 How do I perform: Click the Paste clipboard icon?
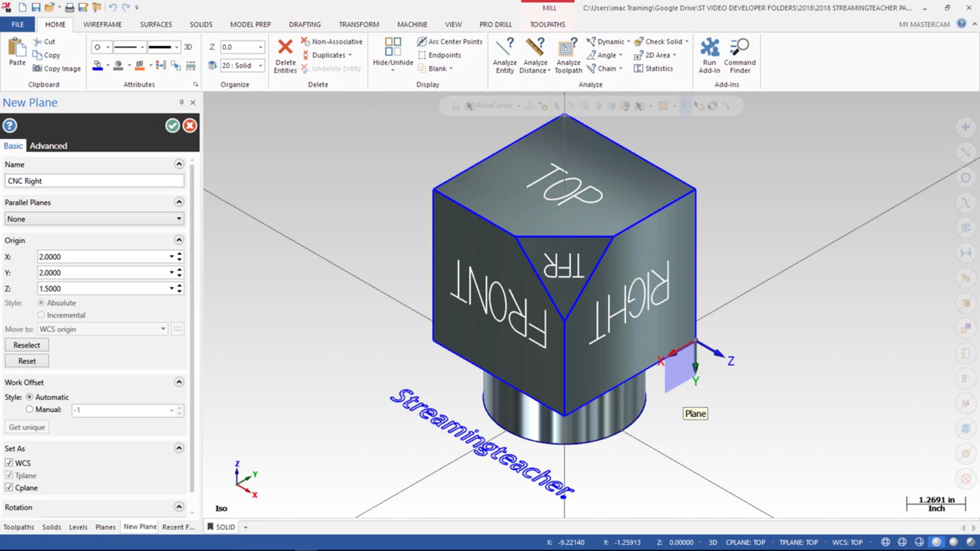click(x=17, y=47)
